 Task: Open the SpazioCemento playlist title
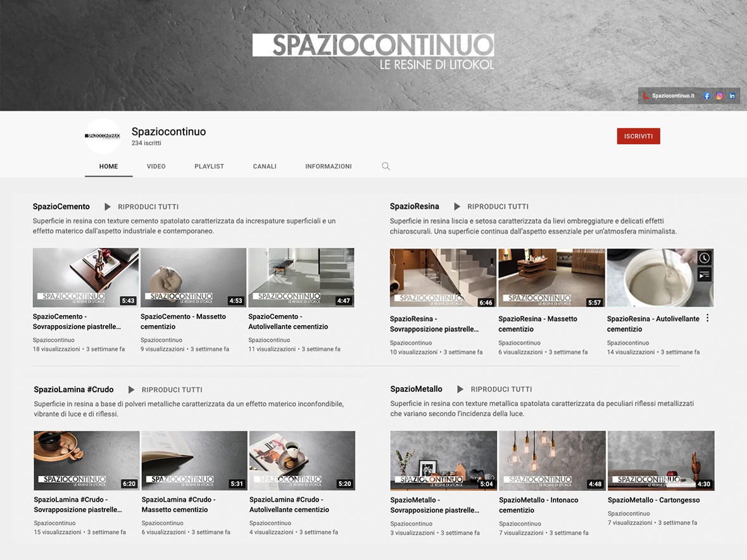(x=61, y=207)
